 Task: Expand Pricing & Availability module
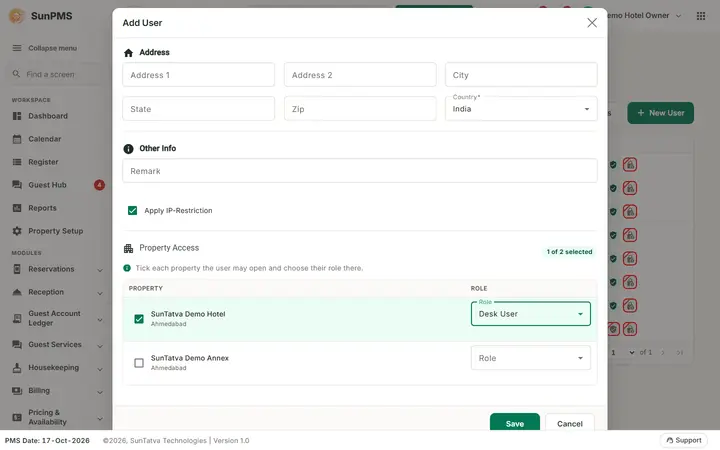pos(100,418)
